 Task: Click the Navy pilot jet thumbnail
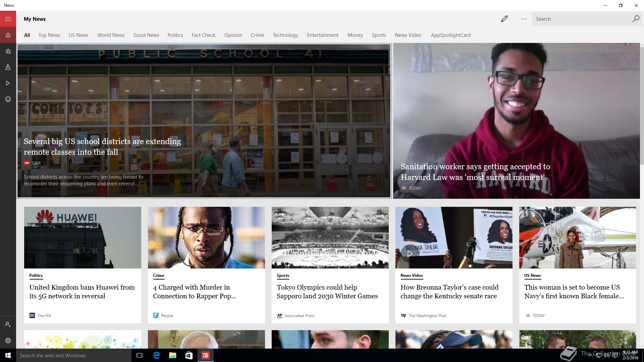click(x=578, y=238)
